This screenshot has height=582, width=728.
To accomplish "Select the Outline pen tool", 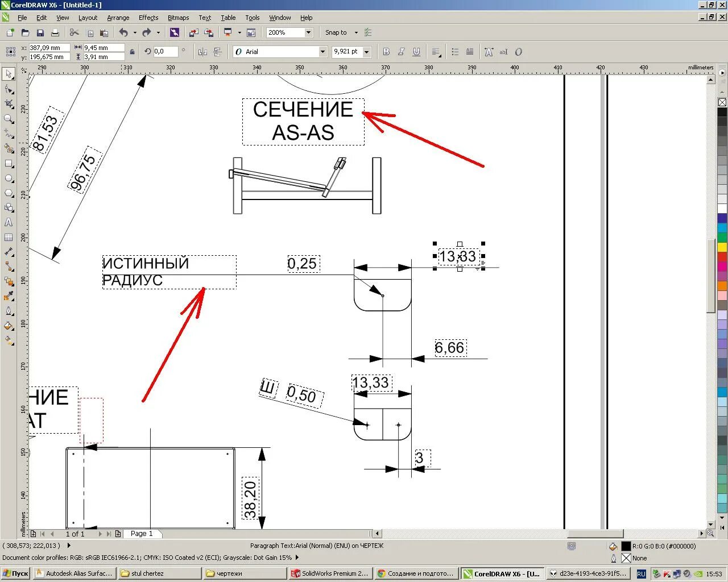I will 9,311.
